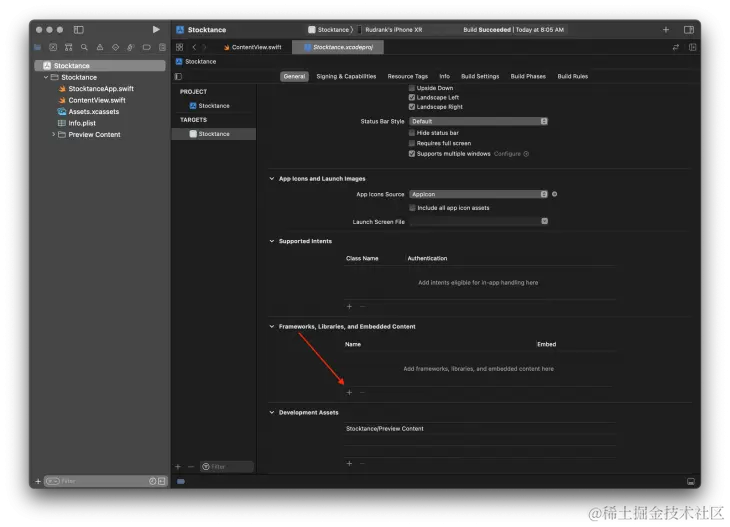This screenshot has height=527, width=730.
Task: Click the targets Filter field
Action: pos(227,466)
